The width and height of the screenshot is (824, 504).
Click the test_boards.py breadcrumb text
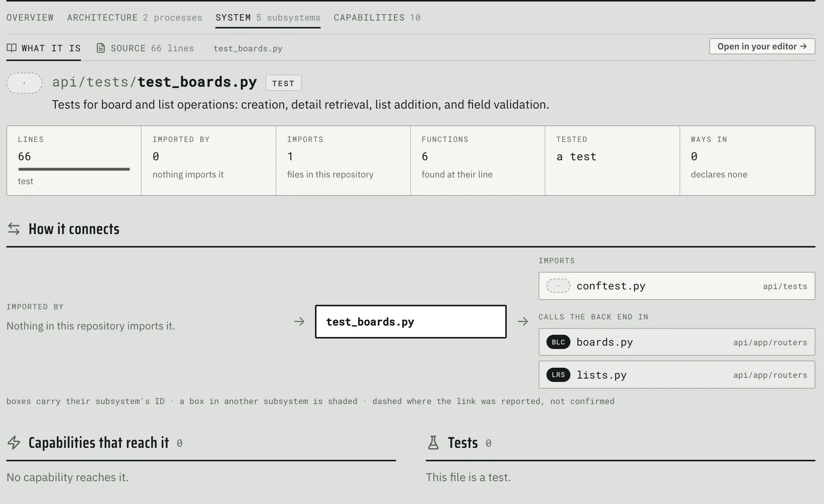click(x=248, y=49)
